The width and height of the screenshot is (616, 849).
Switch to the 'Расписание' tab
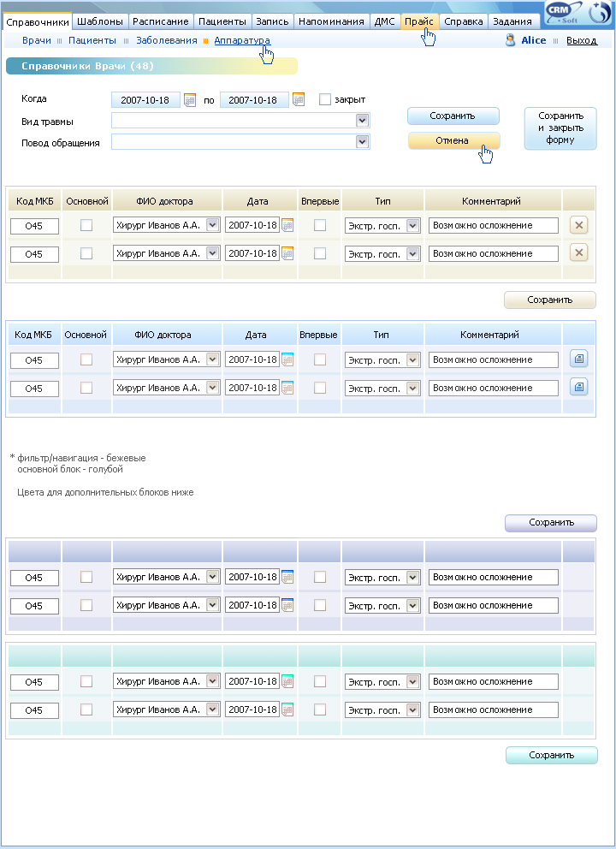161,21
